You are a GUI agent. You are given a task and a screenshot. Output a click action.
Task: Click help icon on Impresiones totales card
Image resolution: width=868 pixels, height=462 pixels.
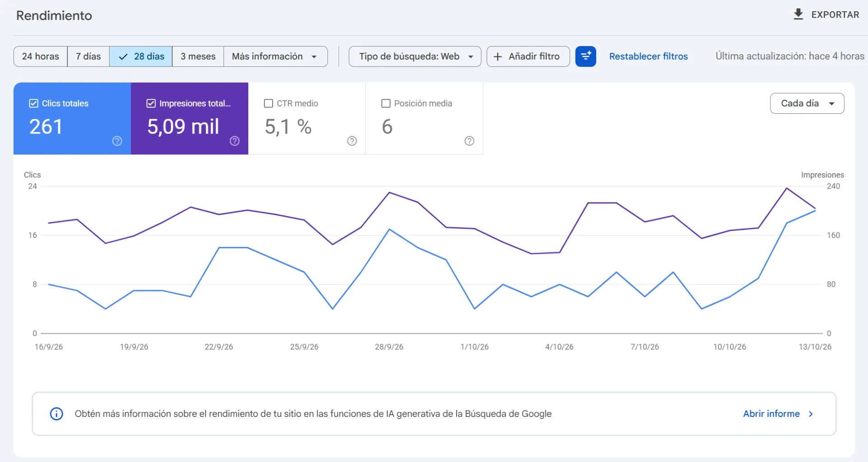(x=235, y=141)
